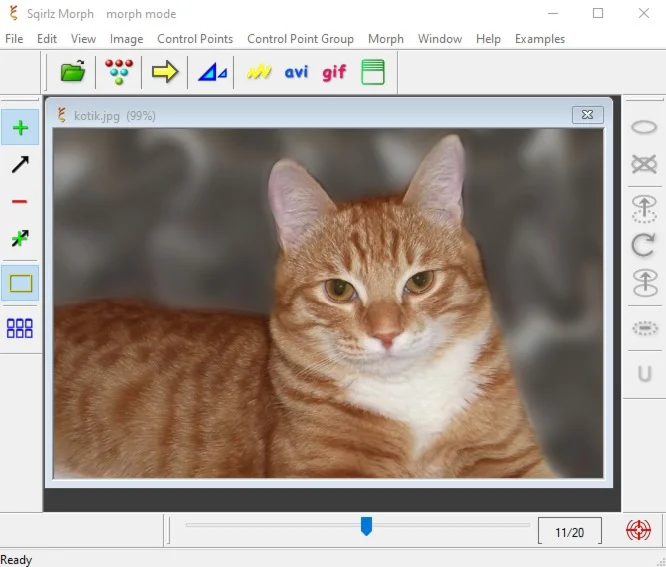Close the kotik.jpg image window
Viewport: 666px width, 567px height.
click(x=587, y=115)
